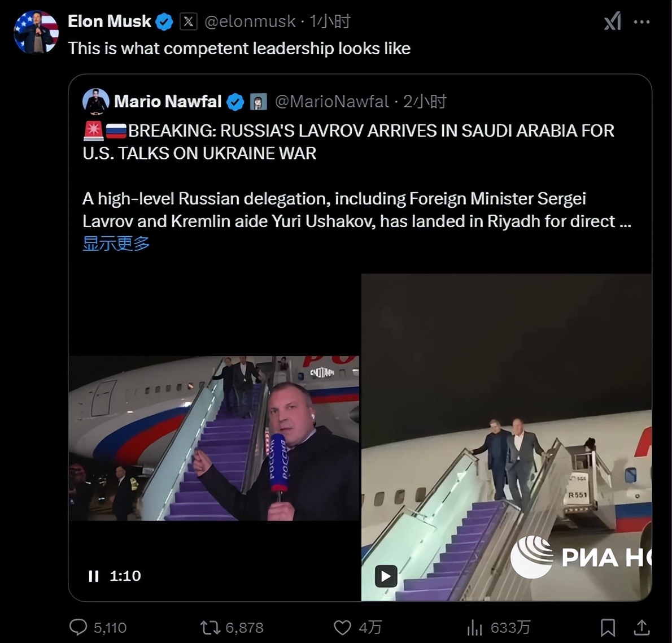Open Mario Nawfal's profile avatar
This screenshot has width=672, height=643.
[95, 102]
